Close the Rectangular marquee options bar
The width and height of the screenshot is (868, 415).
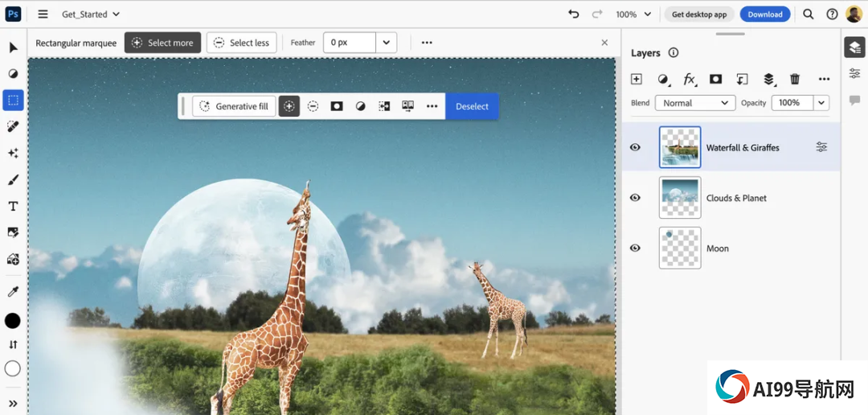[604, 43]
